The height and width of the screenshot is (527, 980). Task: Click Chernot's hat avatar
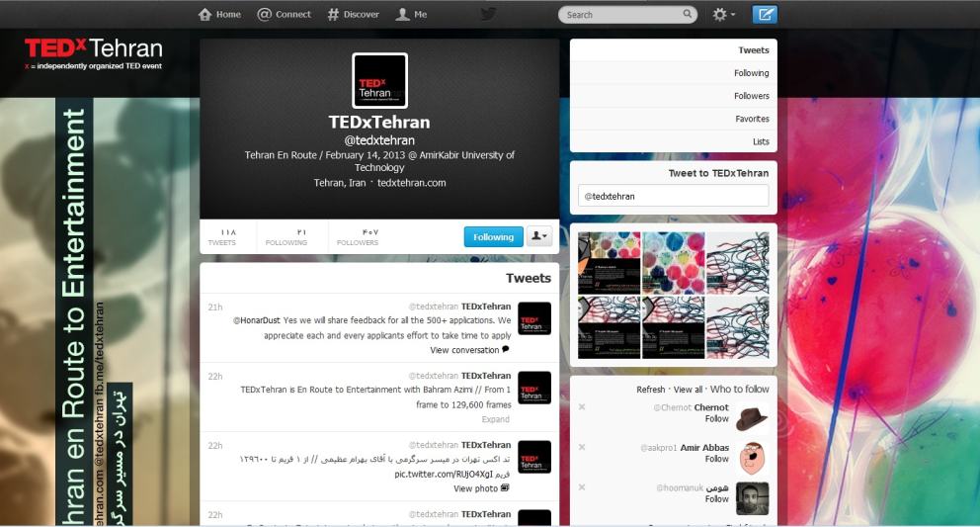tap(752, 418)
